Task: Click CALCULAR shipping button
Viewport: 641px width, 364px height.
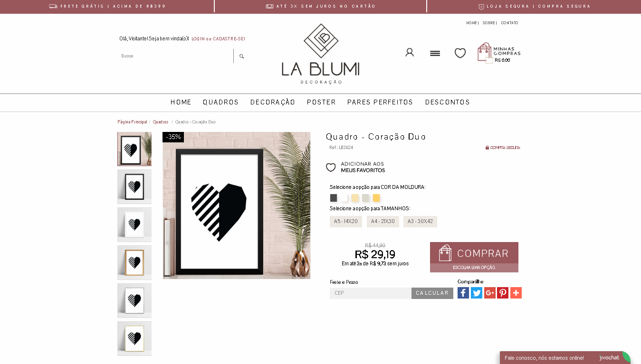Action: 432,293
